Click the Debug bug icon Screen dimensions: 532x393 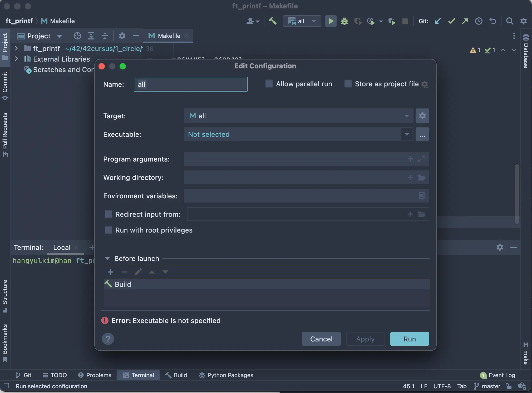point(344,21)
